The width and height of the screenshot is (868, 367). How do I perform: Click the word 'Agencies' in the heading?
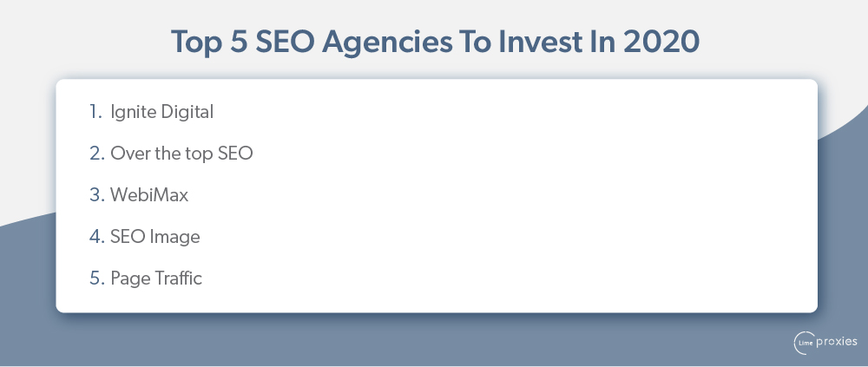[386, 43]
